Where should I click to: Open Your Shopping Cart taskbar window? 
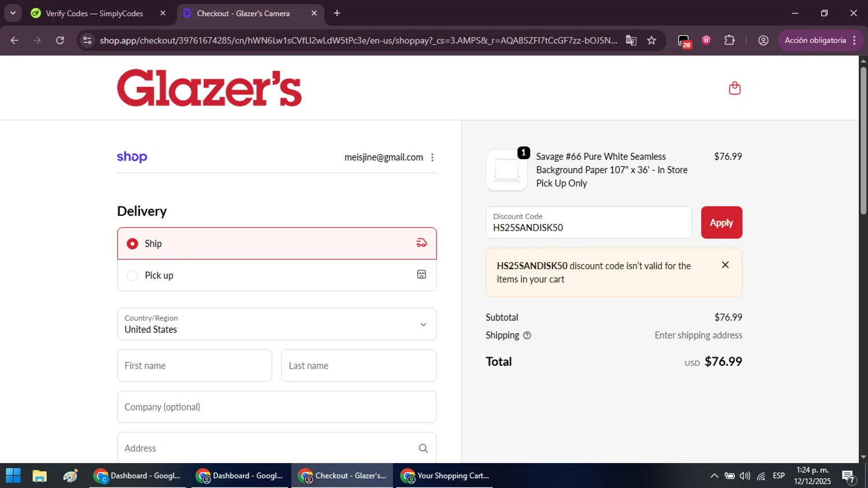click(444, 476)
